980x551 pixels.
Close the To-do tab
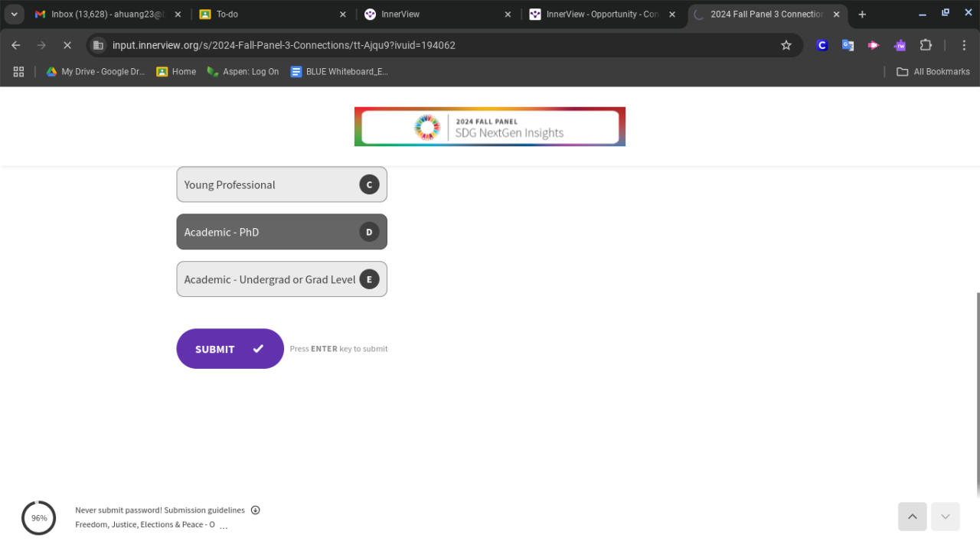point(343,15)
